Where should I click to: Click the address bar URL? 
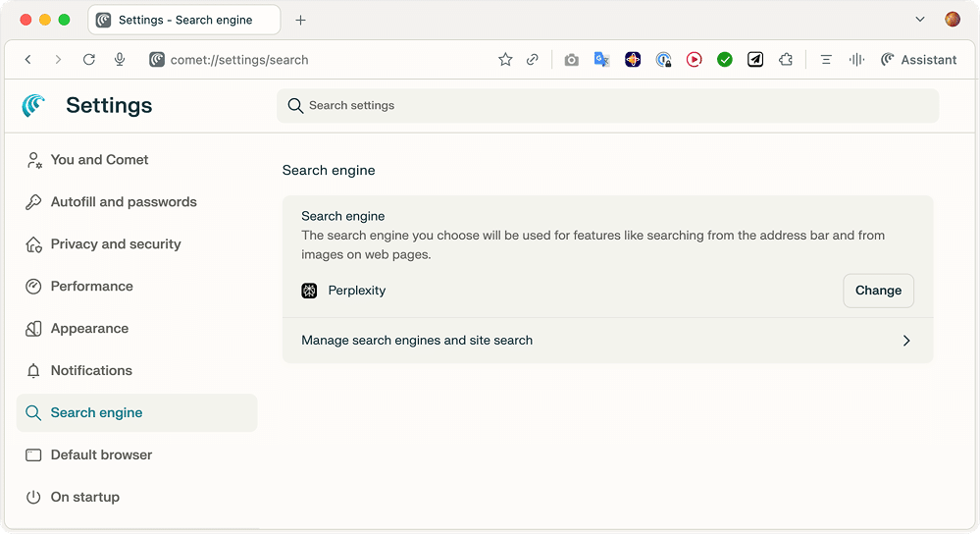click(239, 60)
